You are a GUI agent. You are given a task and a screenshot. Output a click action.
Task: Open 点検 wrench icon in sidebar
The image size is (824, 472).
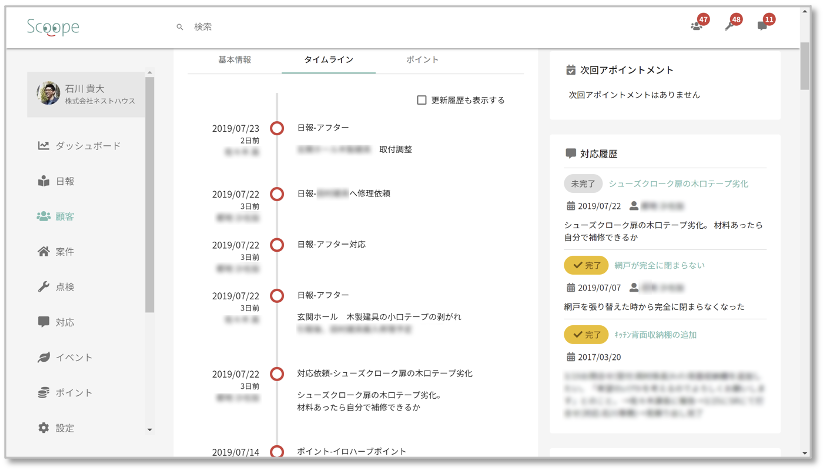(x=43, y=286)
